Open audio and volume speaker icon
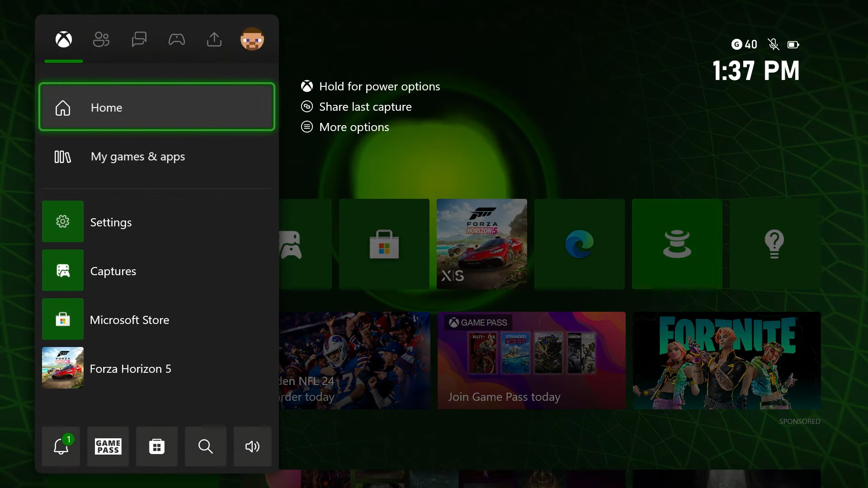The width and height of the screenshot is (868, 488). [x=252, y=446]
